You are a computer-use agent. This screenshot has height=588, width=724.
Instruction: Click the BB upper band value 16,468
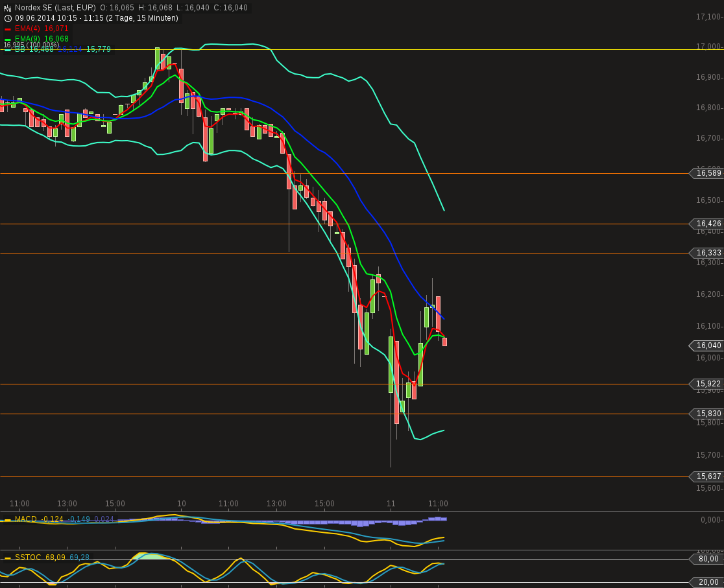[x=42, y=49]
